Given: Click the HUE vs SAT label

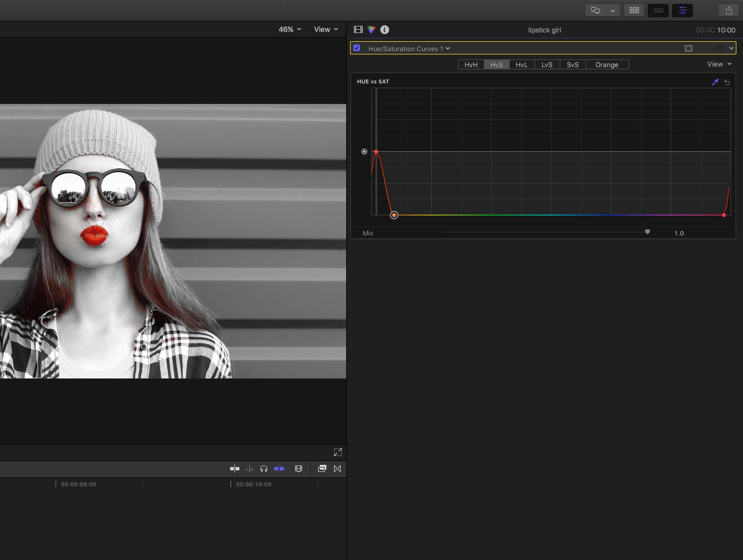Looking at the screenshot, I should coord(373,81).
